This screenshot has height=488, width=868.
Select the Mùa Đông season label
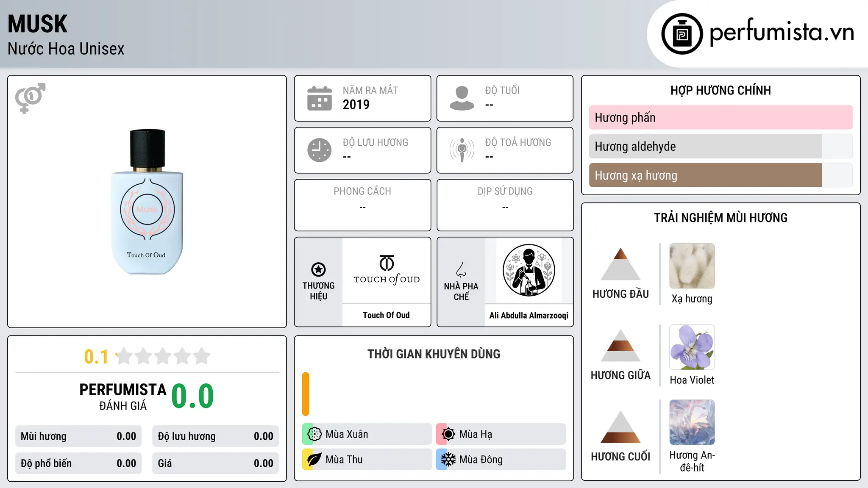tap(481, 460)
